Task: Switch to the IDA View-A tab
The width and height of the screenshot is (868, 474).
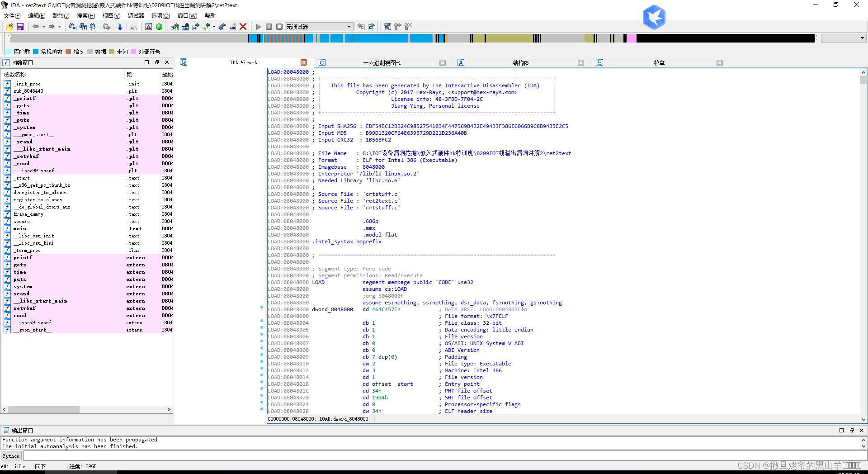Action: [x=243, y=62]
